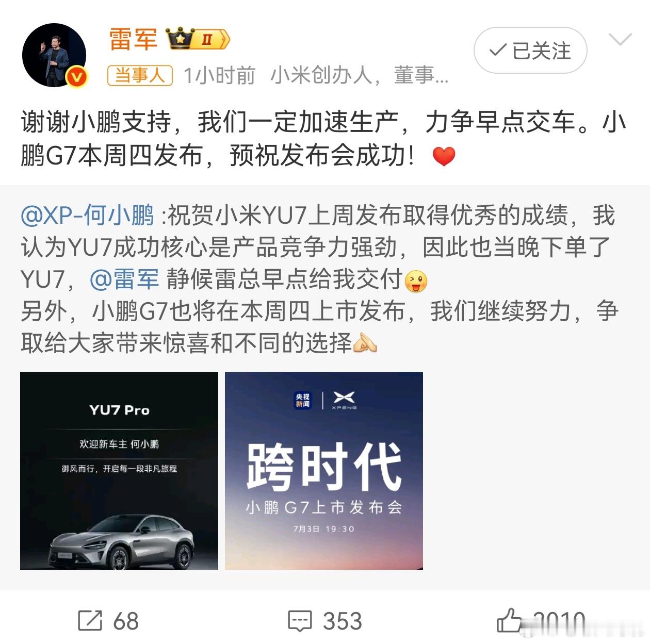Screen dimensions: 650x644
Task: Expand post options chevron at top right
Action: point(621,39)
